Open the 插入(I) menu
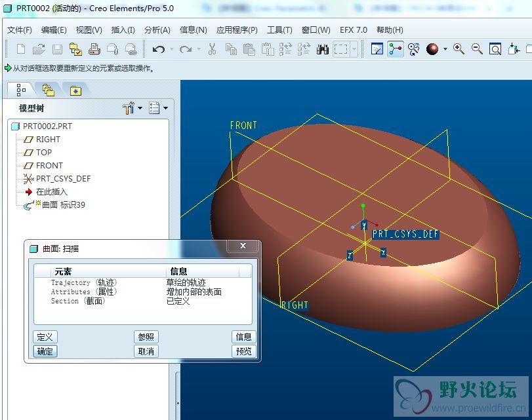 coord(123,30)
